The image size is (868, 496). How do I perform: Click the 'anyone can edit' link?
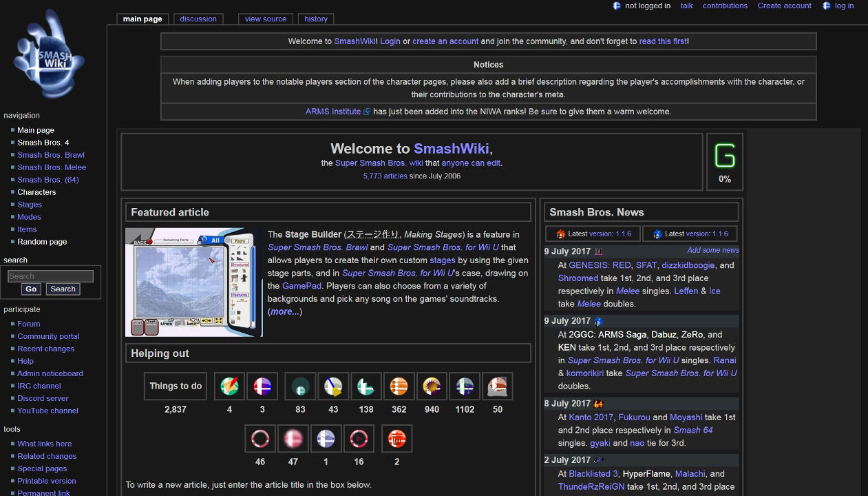coord(471,163)
